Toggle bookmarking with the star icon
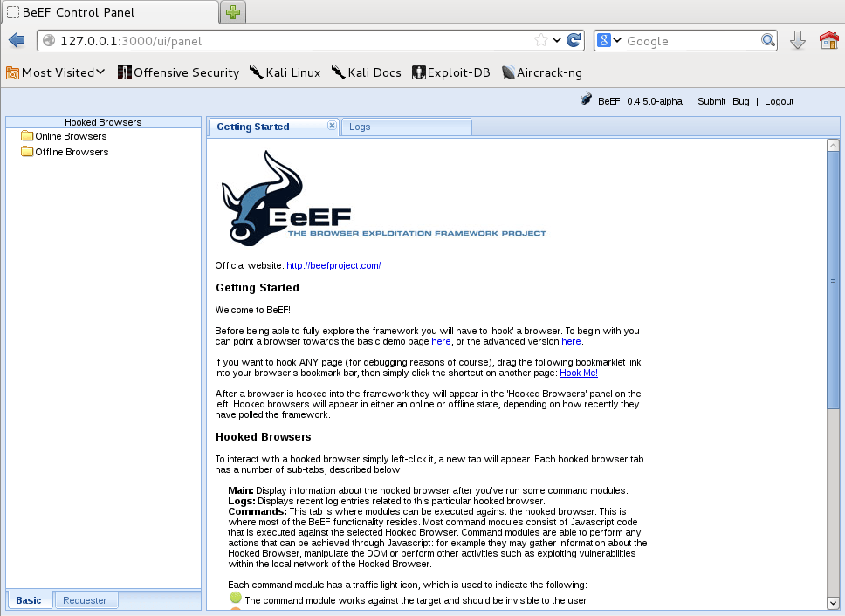845x616 pixels. 541,40
